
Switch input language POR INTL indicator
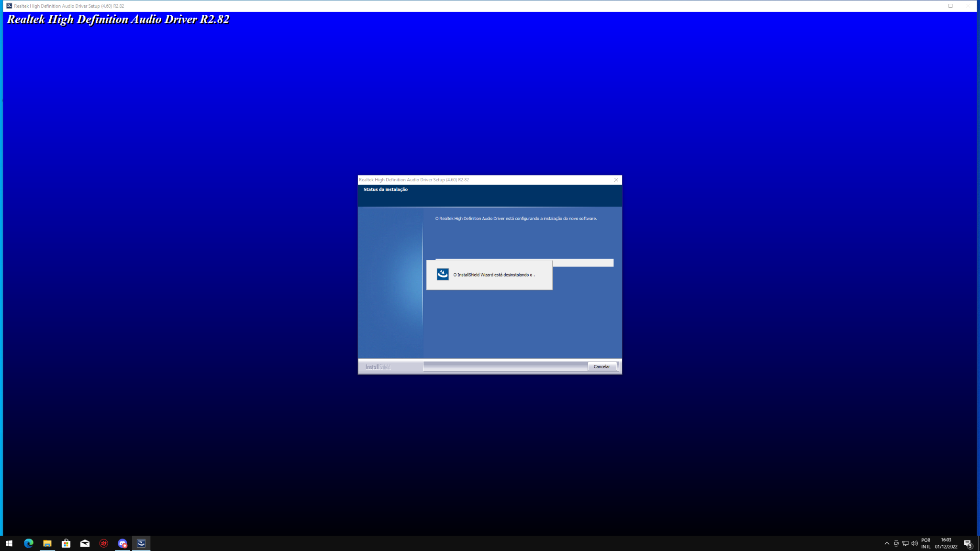tap(926, 543)
